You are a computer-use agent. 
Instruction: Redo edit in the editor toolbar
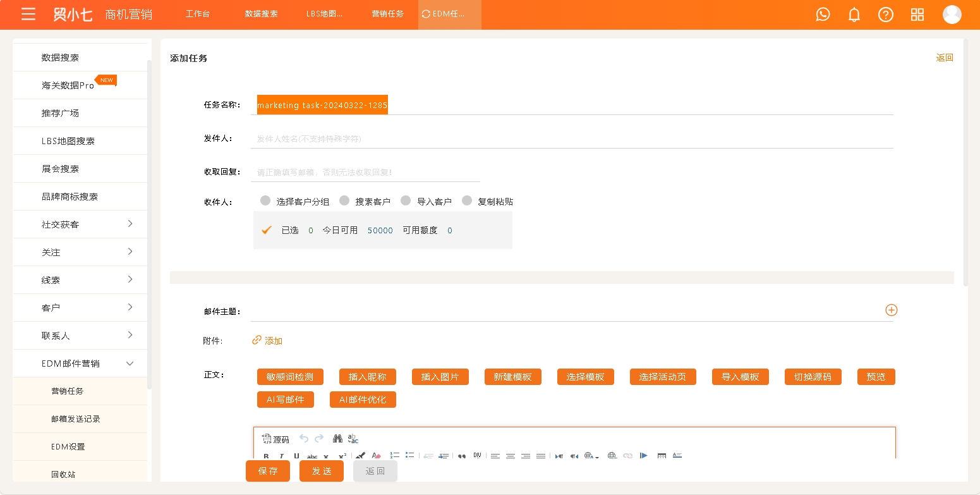[319, 438]
